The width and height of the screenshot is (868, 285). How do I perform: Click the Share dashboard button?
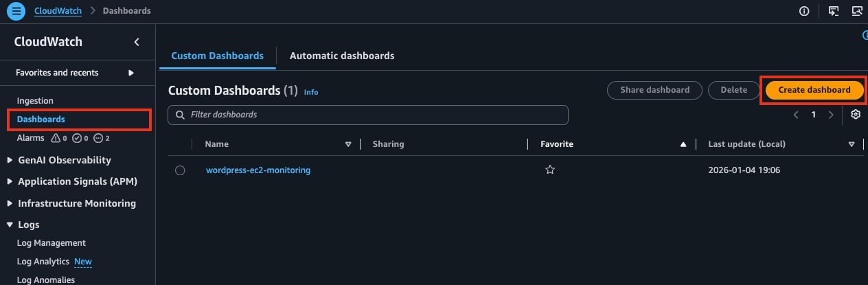point(654,90)
